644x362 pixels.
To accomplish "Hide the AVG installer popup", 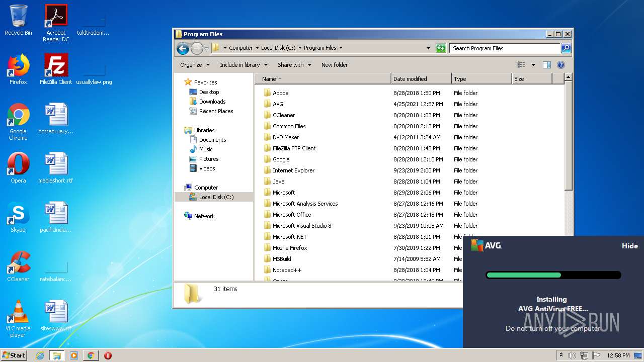I will click(x=629, y=246).
